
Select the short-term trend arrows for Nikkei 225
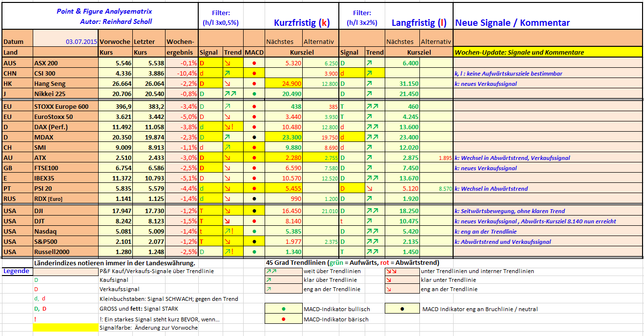click(x=230, y=94)
